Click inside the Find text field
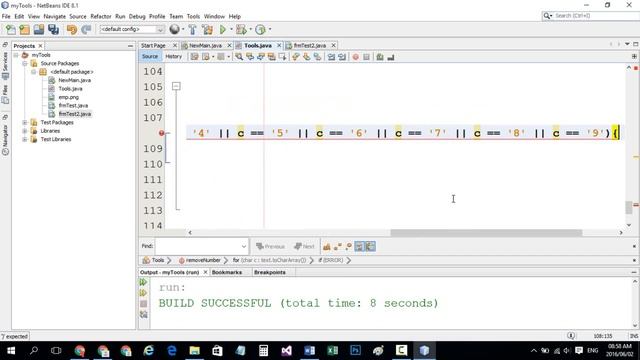The height and width of the screenshot is (360, 640). click(x=198, y=247)
